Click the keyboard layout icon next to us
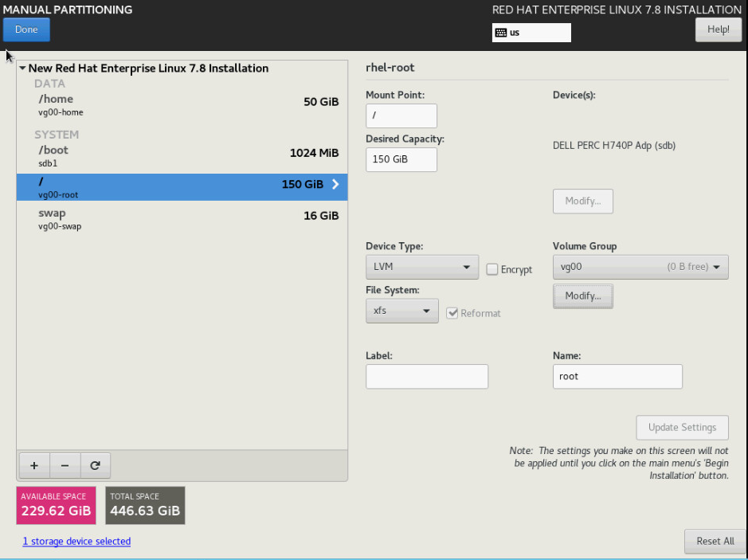This screenshot has height=560, width=748. (x=501, y=33)
